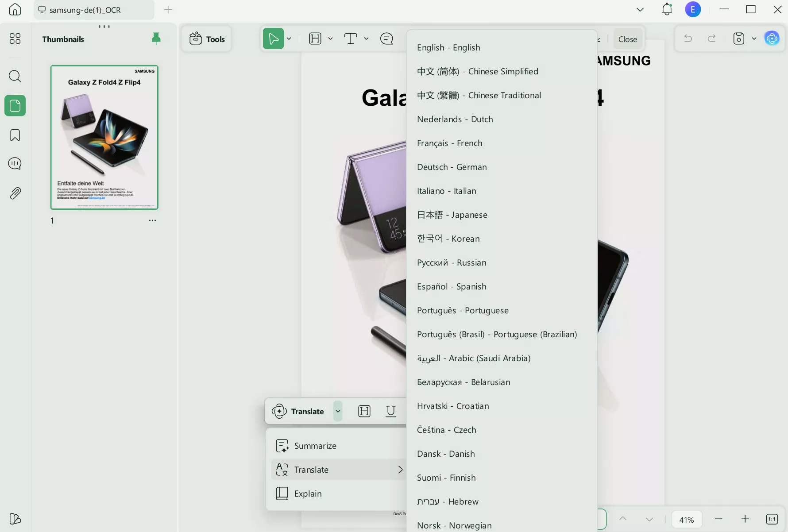The height and width of the screenshot is (532, 788).
Task: Select Deutsch - German language
Action: coord(502,167)
